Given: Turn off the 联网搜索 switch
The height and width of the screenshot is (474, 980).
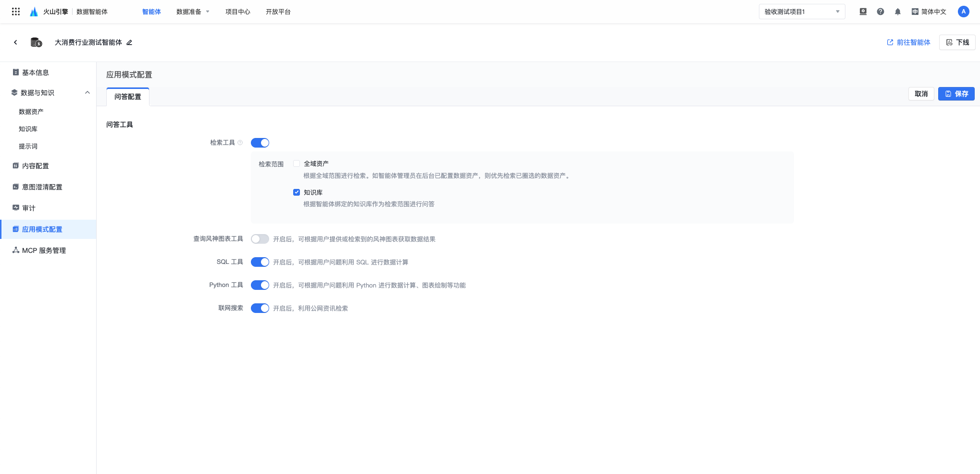Looking at the screenshot, I should (x=260, y=308).
